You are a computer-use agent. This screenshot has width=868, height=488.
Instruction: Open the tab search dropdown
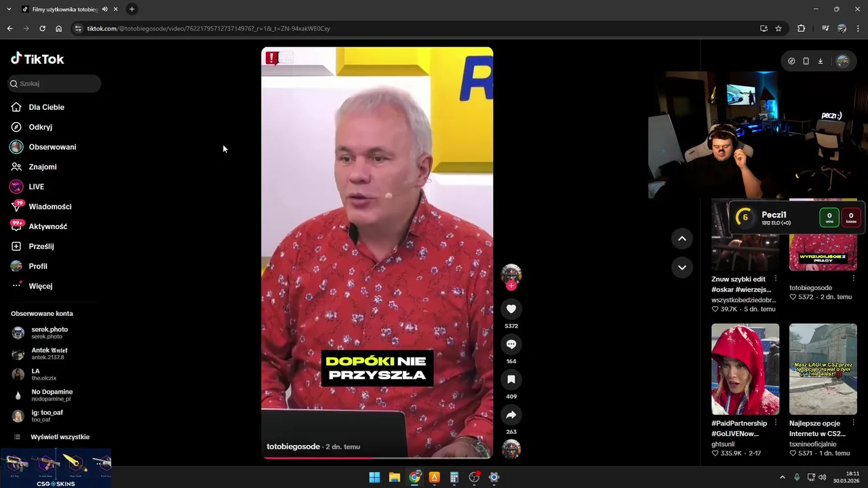[x=9, y=9]
